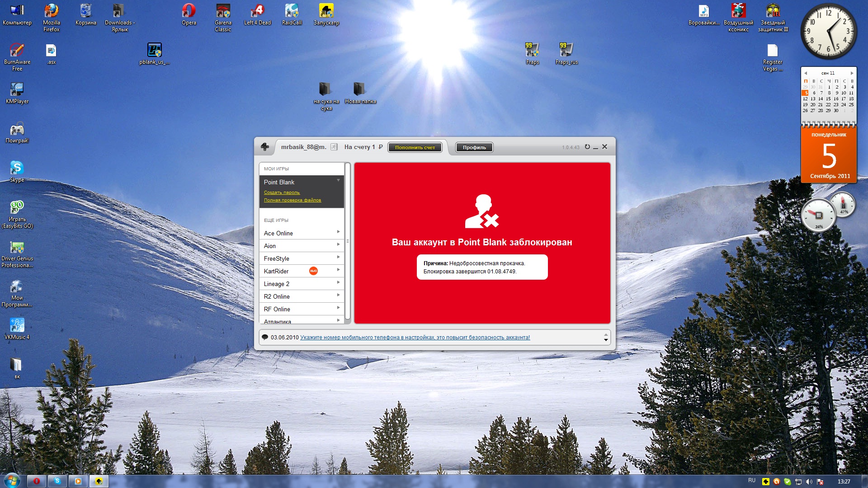Expand the KartRider game entry
Viewport: 868px width, 488px height.
338,270
